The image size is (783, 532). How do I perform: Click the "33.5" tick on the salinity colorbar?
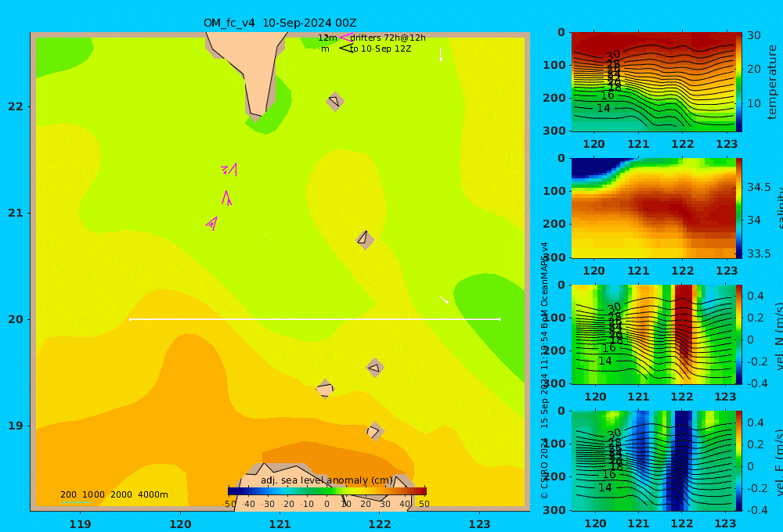coord(759,253)
